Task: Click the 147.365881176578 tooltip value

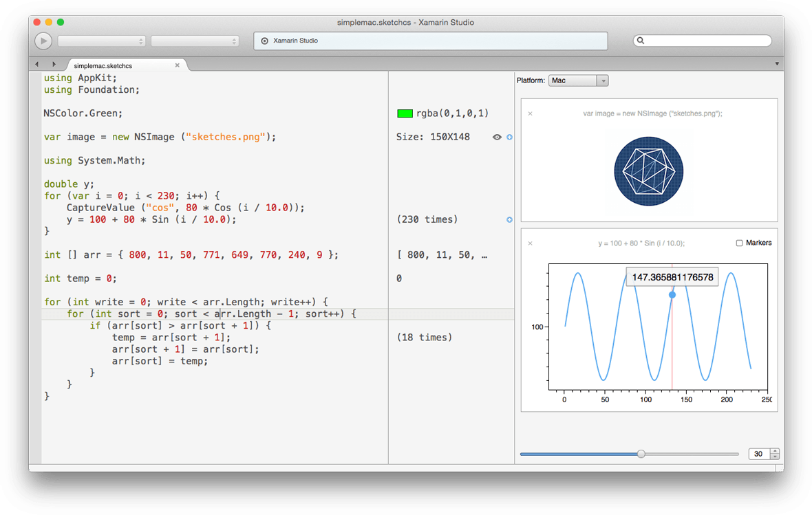Action: tap(672, 277)
